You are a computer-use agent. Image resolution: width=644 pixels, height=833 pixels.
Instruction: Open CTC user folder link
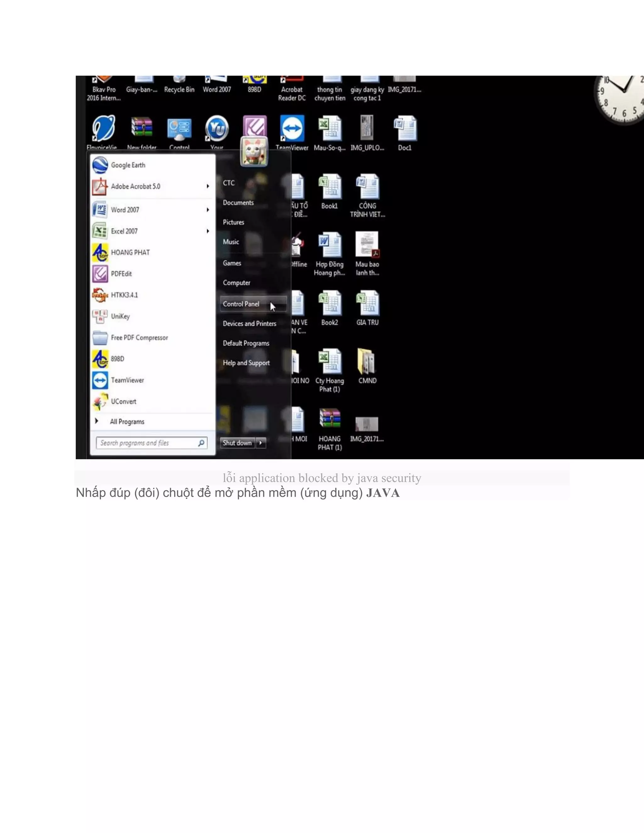tap(229, 183)
